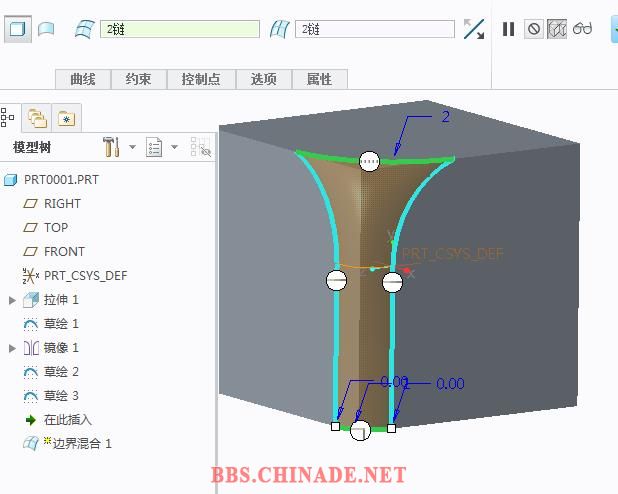The image size is (618, 494).
Task: Toggle the unattached geometry preview button
Action: coord(557,29)
